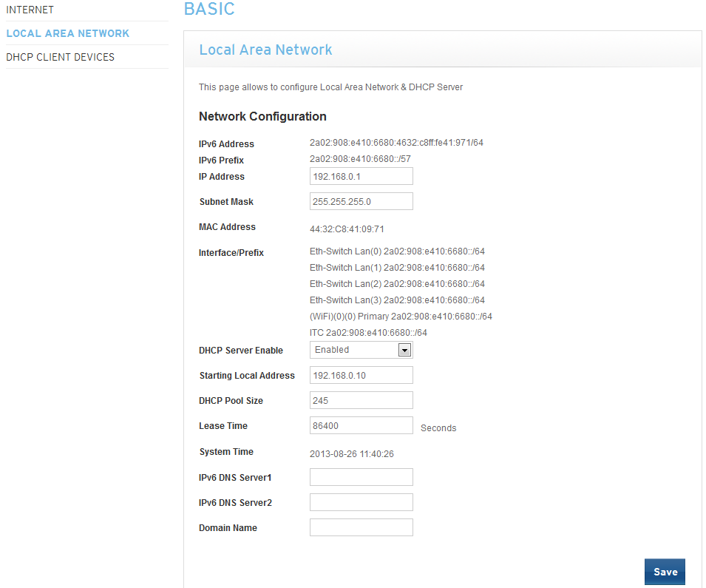Focus the DHCP Pool Size field

(x=361, y=400)
